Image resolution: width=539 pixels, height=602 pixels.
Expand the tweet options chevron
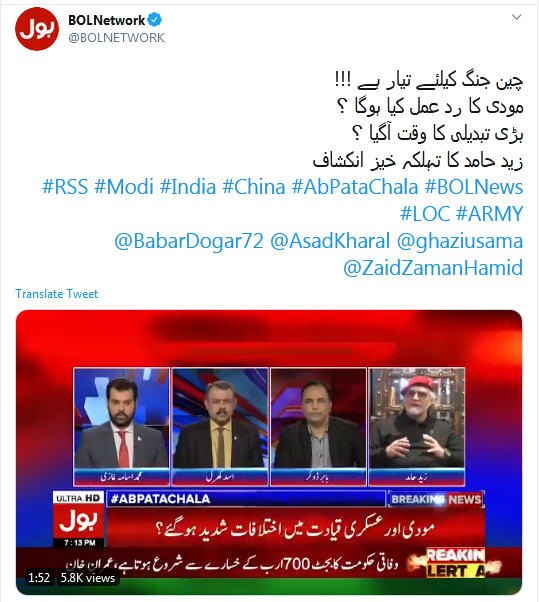tap(517, 17)
